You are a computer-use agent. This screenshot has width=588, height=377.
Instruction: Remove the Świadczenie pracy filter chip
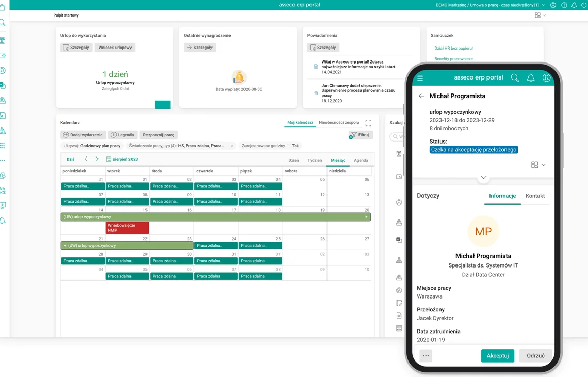pos(232,146)
